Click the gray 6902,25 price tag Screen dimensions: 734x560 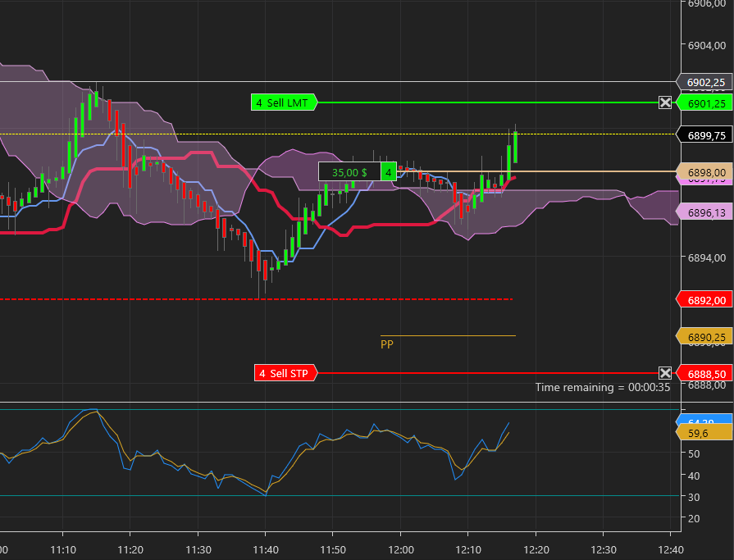click(x=704, y=82)
